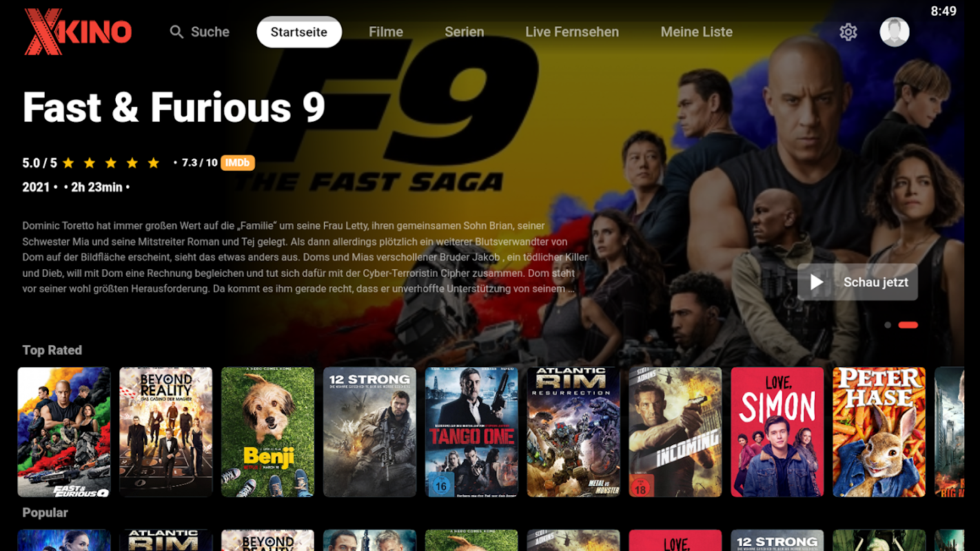This screenshot has height=551, width=980.
Task: Switch to the Serien tab
Action: tap(465, 32)
